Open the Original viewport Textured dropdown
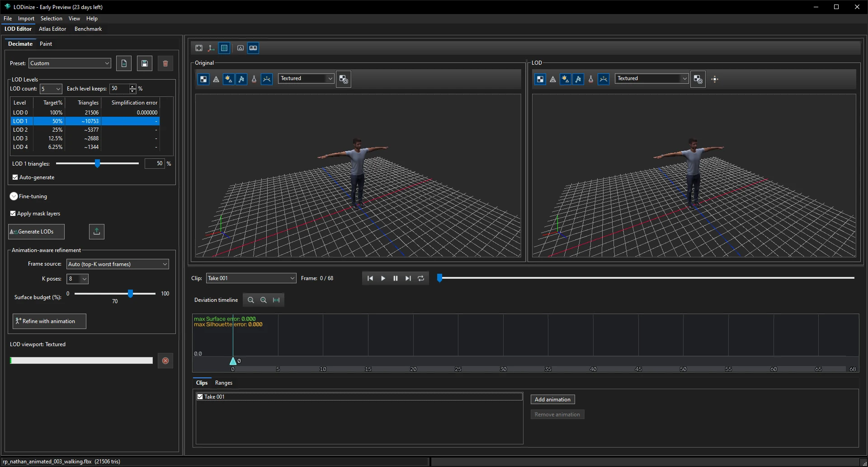Screen dimensions: 868x467 306,78
